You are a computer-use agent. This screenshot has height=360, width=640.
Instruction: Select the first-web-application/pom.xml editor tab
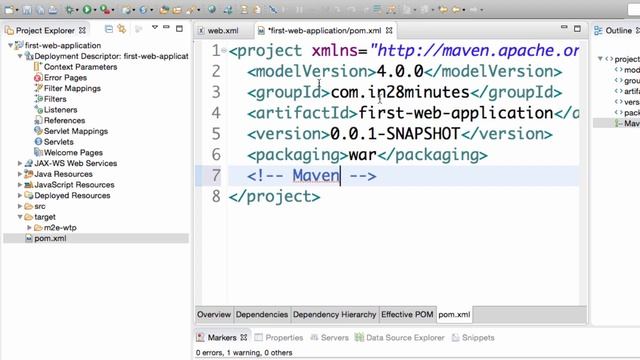[324, 31]
